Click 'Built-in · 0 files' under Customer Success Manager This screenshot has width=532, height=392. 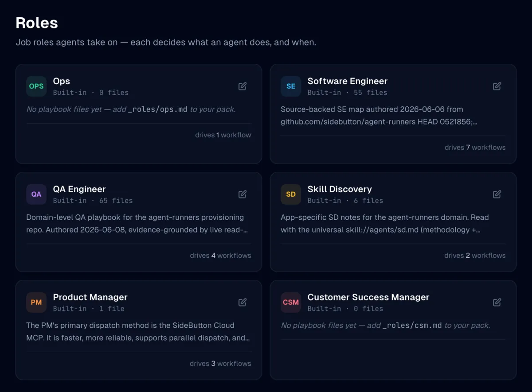pyautogui.click(x=345, y=309)
